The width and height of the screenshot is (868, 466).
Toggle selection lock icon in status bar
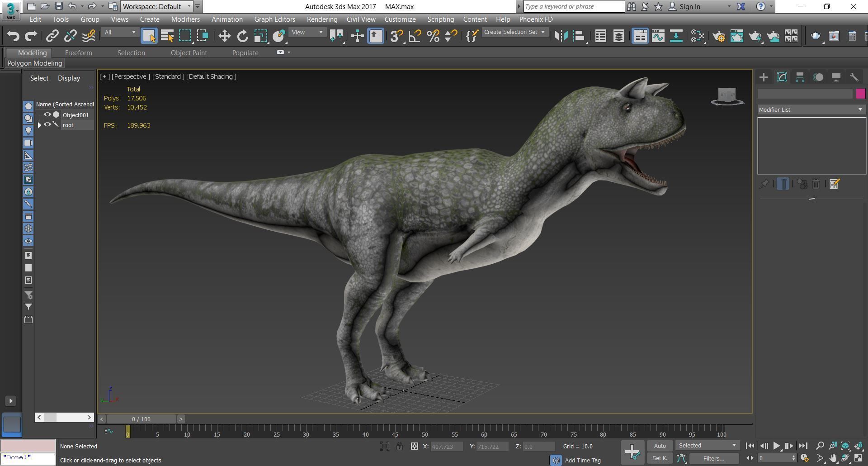pos(400,446)
